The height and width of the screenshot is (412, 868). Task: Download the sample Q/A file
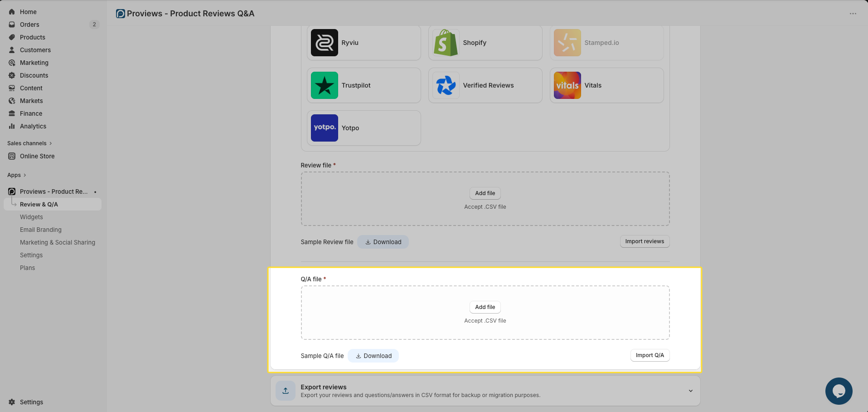tap(373, 356)
